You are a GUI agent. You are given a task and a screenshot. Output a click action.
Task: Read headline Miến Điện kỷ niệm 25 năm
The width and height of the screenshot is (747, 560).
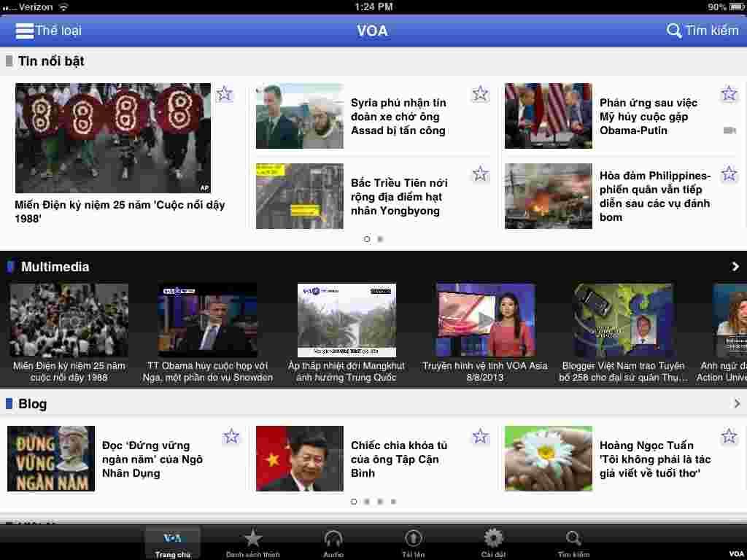point(120,211)
